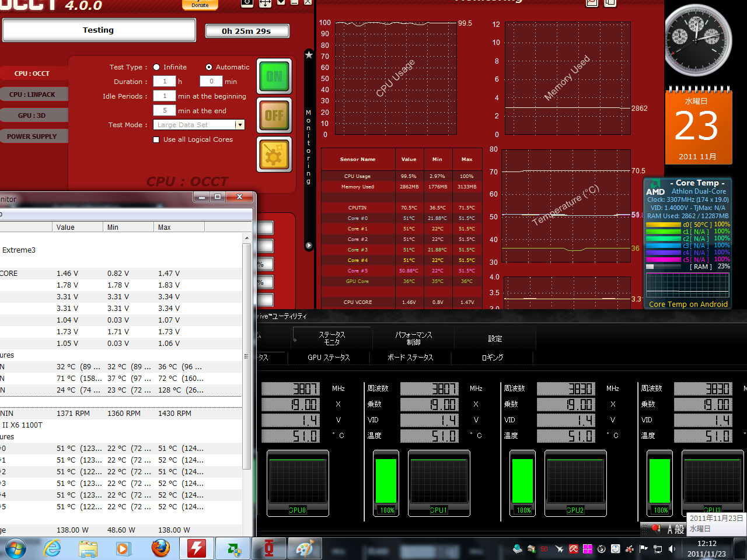Click the copy windows icon in the Monitoring header

click(610, 3)
